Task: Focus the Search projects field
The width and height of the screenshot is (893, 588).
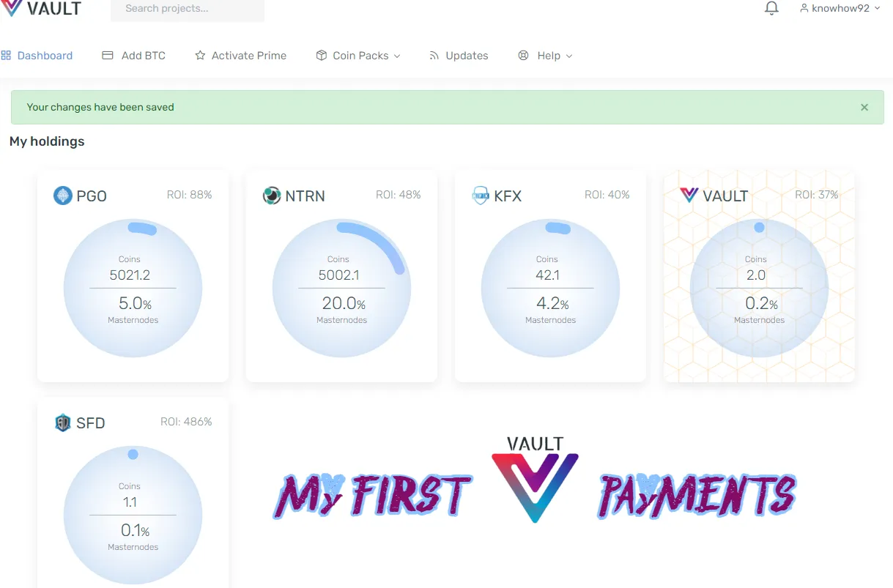Action: [x=188, y=10]
